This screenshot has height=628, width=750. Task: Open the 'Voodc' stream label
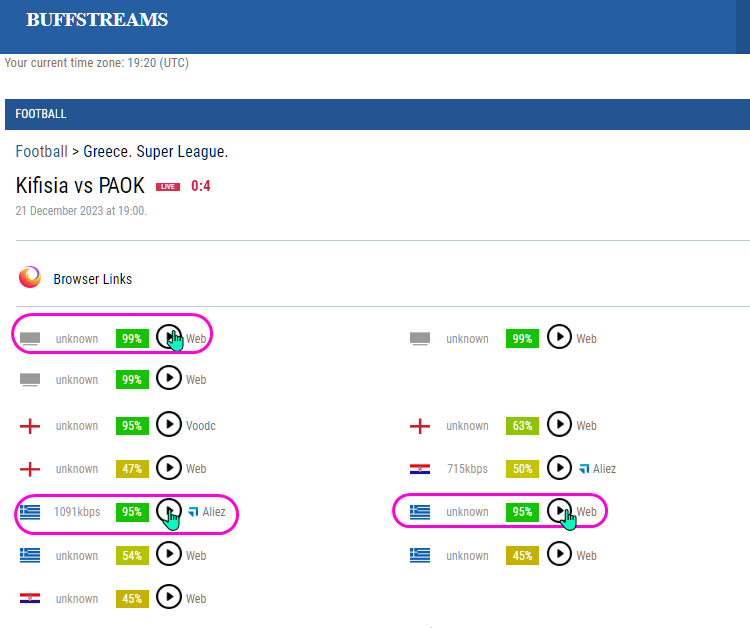201,426
